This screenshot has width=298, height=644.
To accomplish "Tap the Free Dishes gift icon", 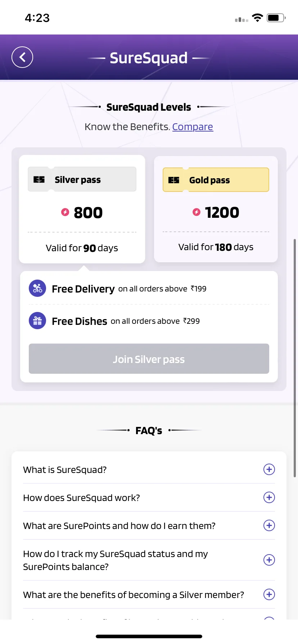I will tap(37, 321).
